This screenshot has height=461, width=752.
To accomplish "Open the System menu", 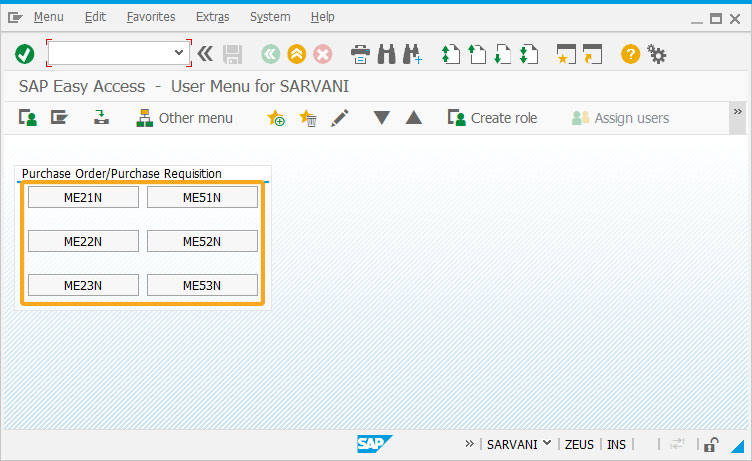I will tap(270, 17).
